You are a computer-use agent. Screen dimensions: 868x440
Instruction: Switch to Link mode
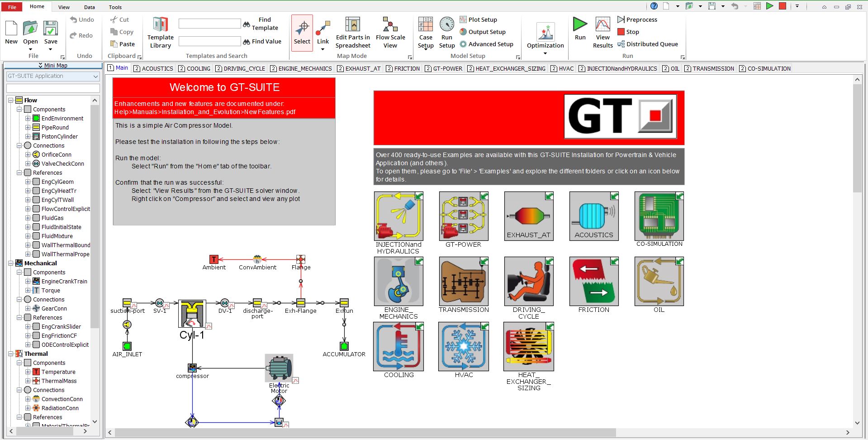[323, 32]
